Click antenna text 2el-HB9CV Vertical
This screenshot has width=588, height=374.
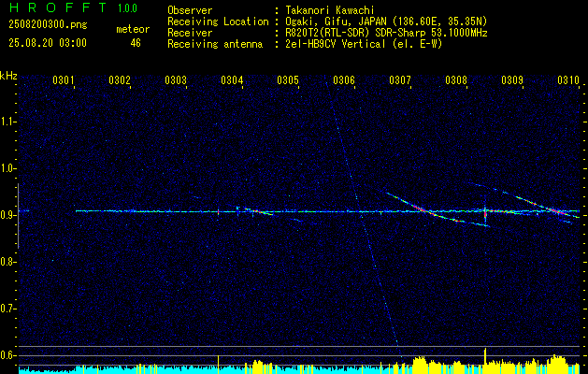click(x=336, y=44)
